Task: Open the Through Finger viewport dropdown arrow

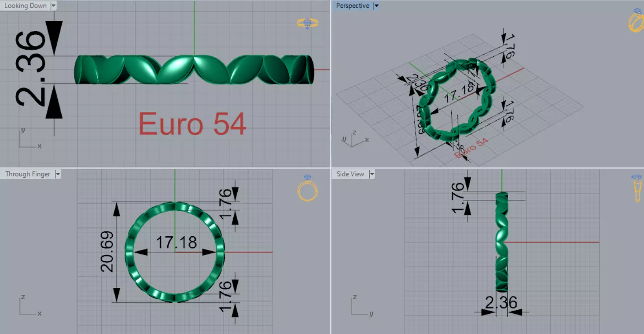Action: 58,174
